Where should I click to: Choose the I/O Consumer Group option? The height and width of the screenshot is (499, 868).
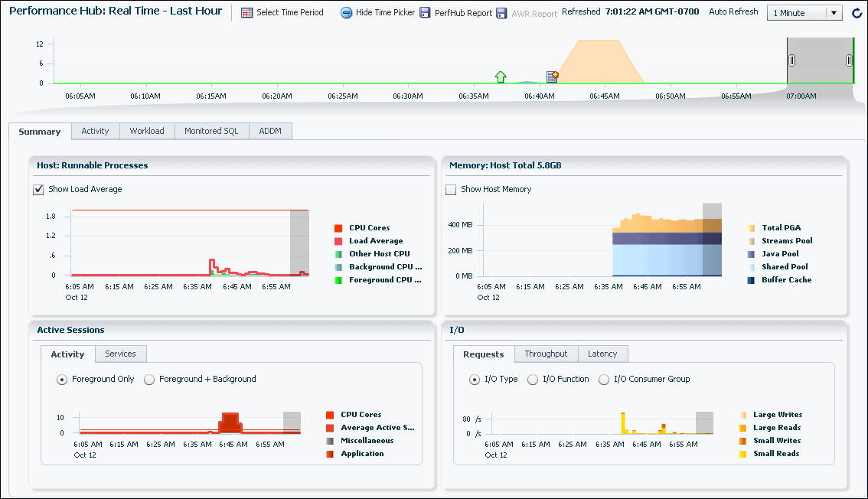click(604, 380)
